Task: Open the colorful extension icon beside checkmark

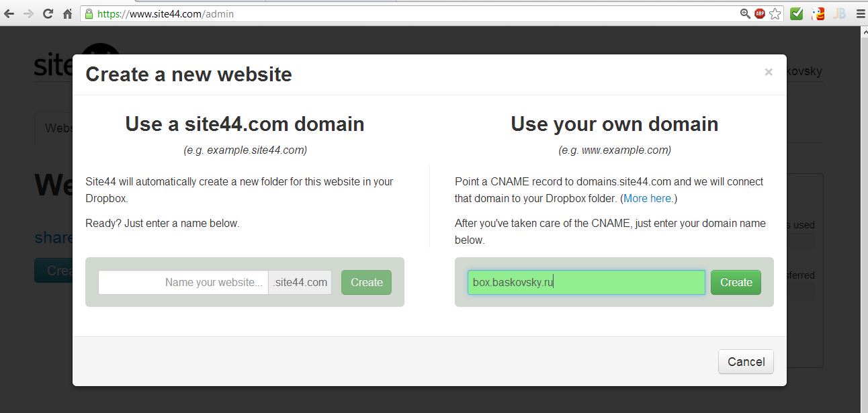Action: coord(818,13)
